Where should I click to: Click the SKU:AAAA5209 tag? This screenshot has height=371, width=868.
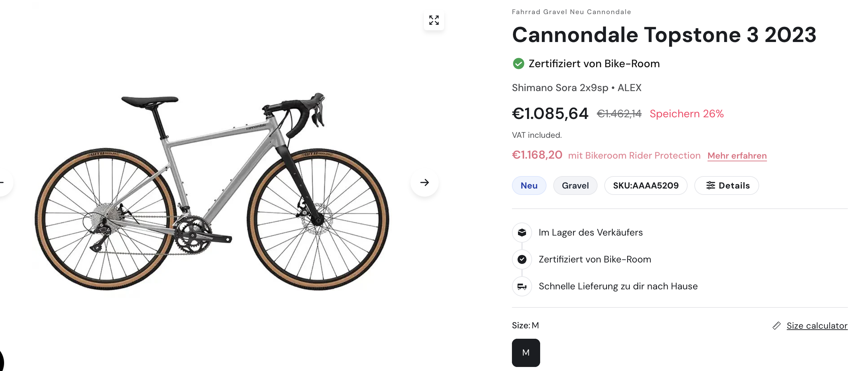pyautogui.click(x=646, y=185)
